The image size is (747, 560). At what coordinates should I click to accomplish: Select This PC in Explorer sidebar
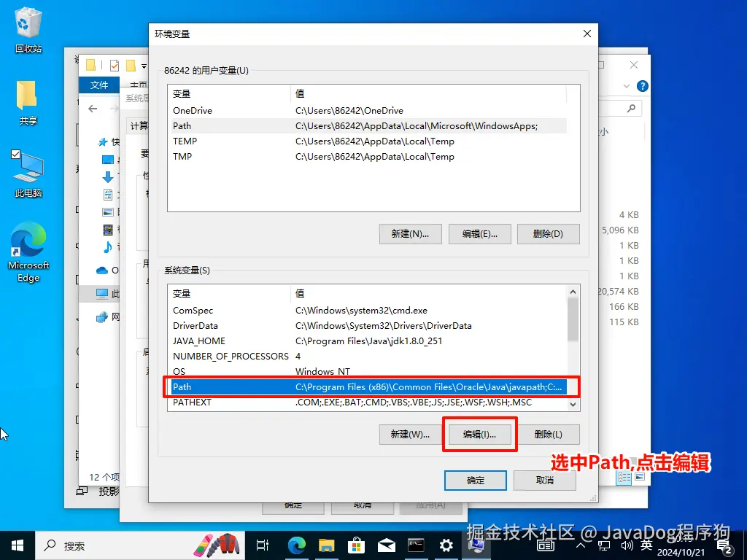[102, 294]
